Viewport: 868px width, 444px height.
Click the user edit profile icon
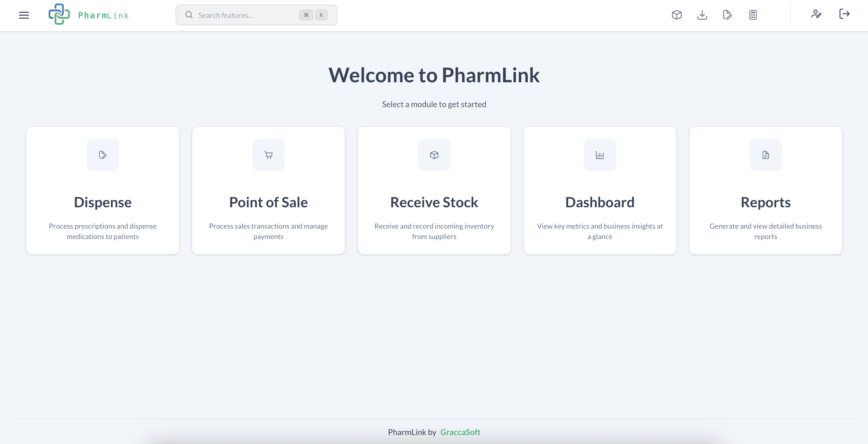click(816, 14)
